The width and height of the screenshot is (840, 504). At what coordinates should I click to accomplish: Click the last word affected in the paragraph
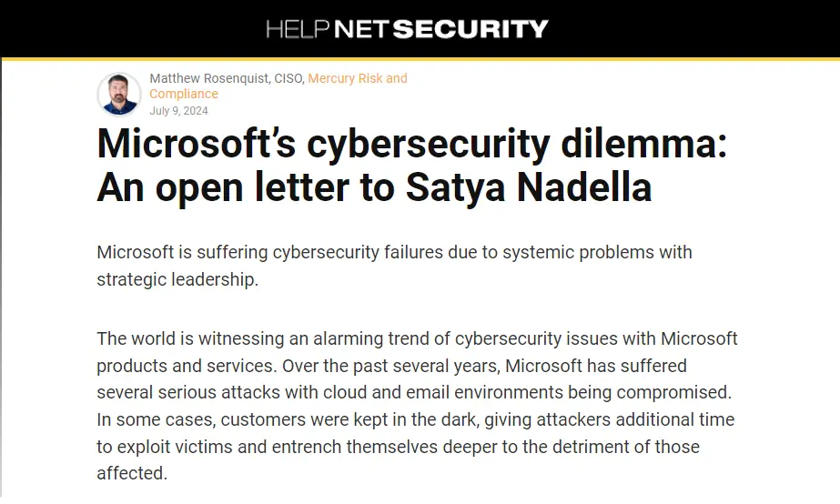pyautogui.click(x=132, y=473)
